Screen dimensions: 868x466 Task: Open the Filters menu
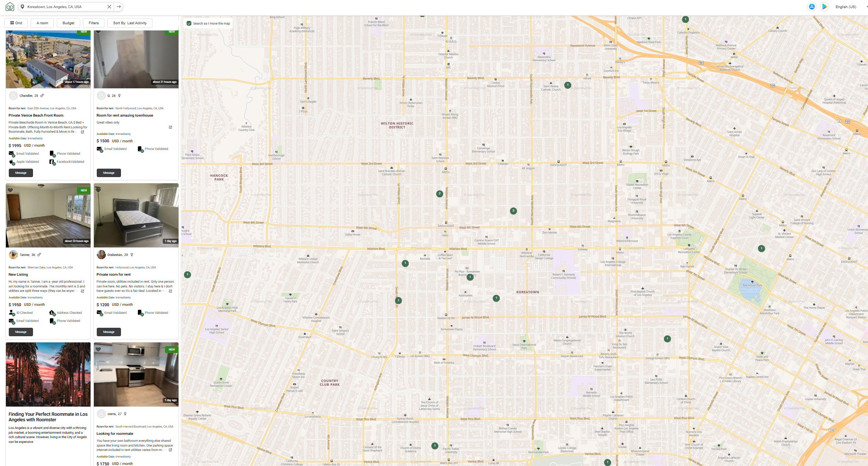tap(93, 23)
